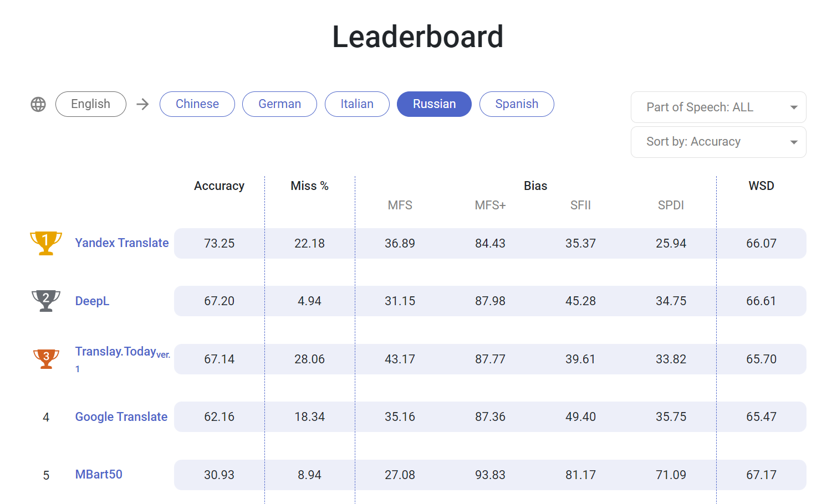Expand the Sort by Accuracy dropdown
The width and height of the screenshot is (837, 504).
tap(710, 142)
